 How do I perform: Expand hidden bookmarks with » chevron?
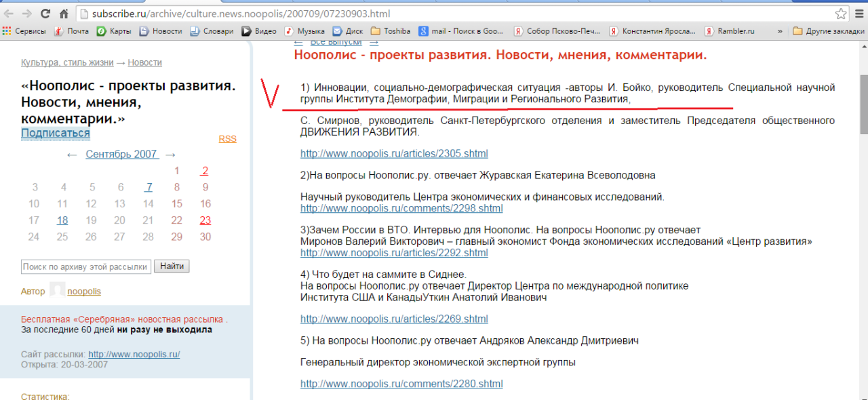(780, 31)
